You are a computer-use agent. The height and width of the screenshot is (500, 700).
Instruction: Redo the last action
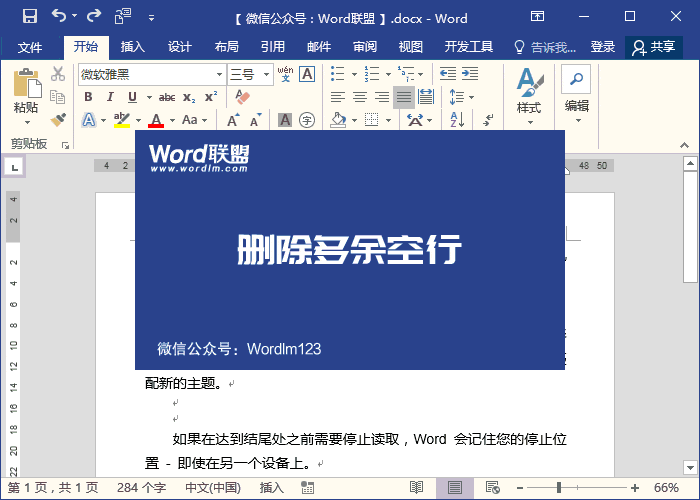[x=94, y=16]
